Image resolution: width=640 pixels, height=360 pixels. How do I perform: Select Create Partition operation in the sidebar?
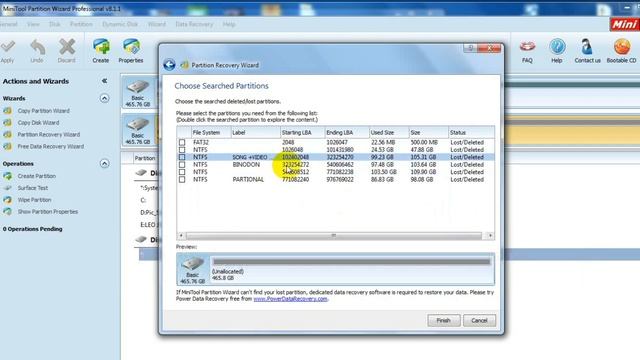pyautogui.click(x=37, y=176)
